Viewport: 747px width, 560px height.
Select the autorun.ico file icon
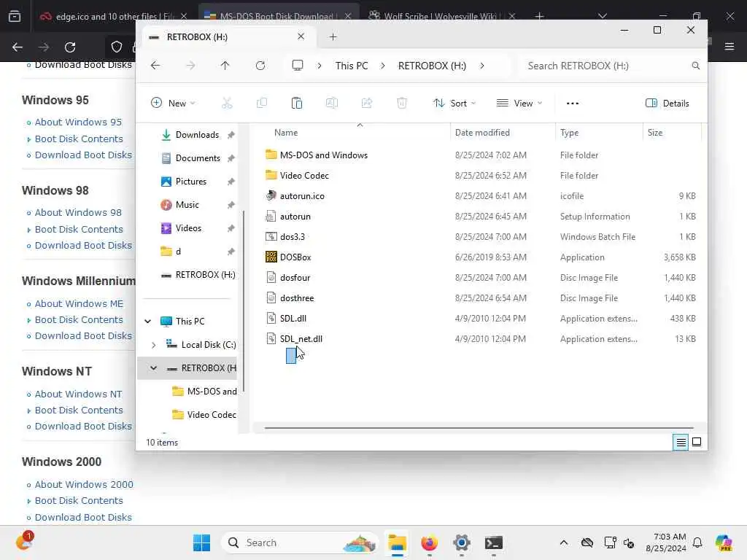pos(271,195)
